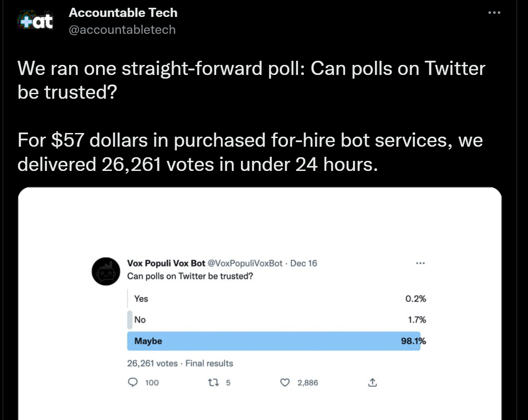Click the heart like icon
Image resolution: width=528 pixels, height=420 pixels.
pos(285,382)
